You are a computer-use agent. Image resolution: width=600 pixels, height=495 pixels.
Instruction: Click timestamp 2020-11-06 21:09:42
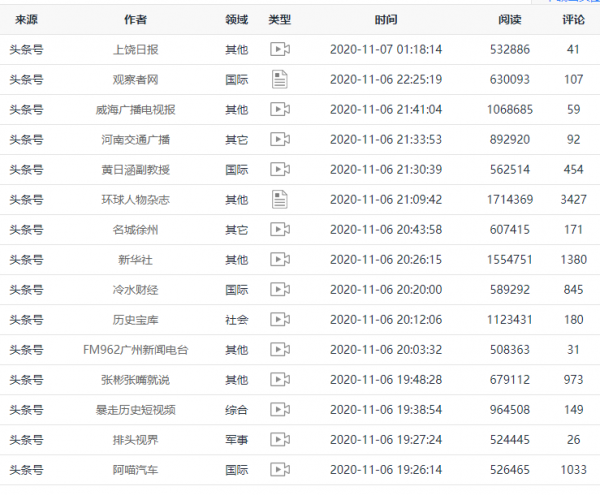(386, 200)
